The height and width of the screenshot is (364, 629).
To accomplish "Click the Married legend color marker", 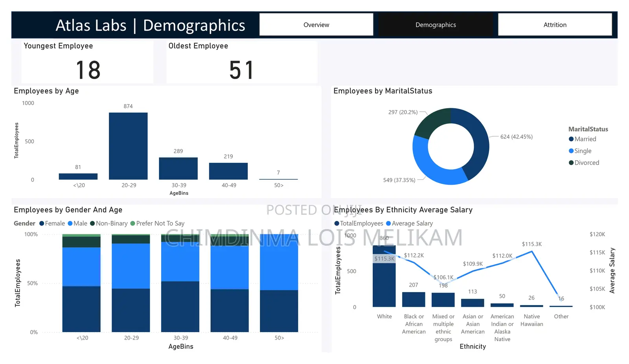I will pyautogui.click(x=571, y=139).
